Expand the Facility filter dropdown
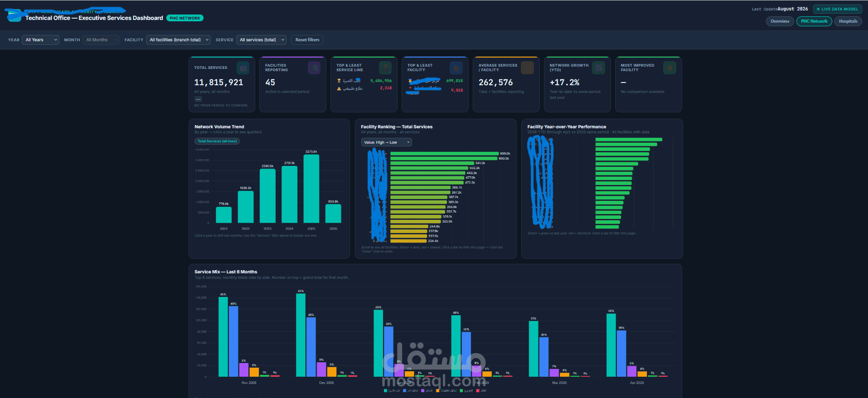Viewport: 868px width, 398px height. (178, 40)
